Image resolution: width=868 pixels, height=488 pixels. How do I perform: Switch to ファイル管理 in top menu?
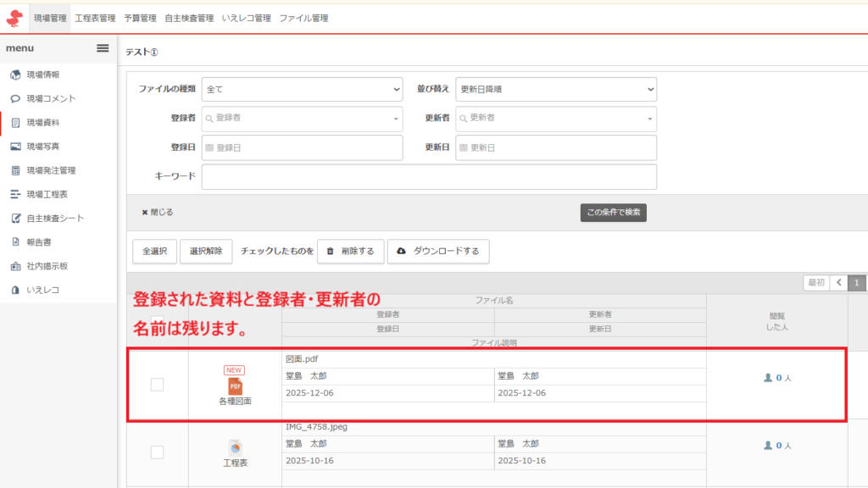[x=303, y=18]
